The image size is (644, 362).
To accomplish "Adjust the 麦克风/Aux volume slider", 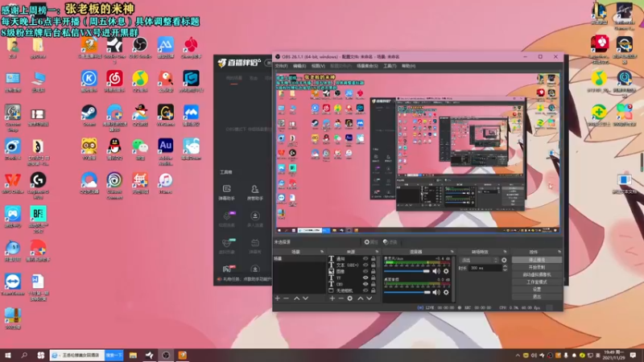I will [x=407, y=271].
